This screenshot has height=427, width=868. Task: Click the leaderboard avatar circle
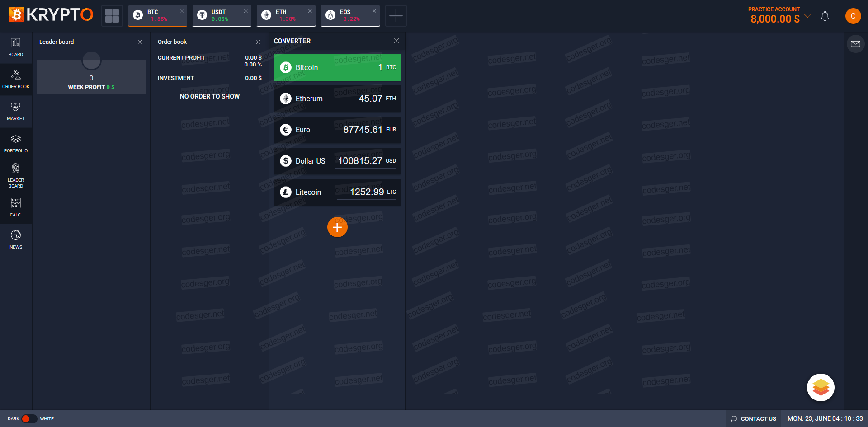tap(91, 60)
